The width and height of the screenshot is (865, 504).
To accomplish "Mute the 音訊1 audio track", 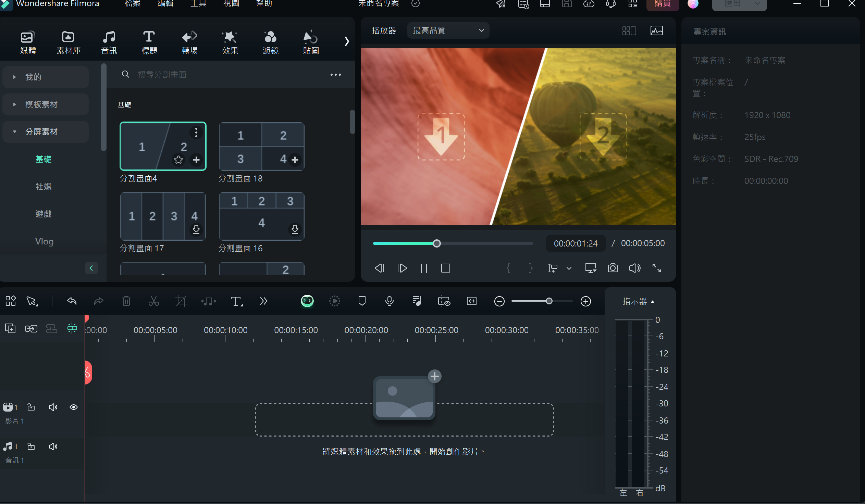I will 53,446.
